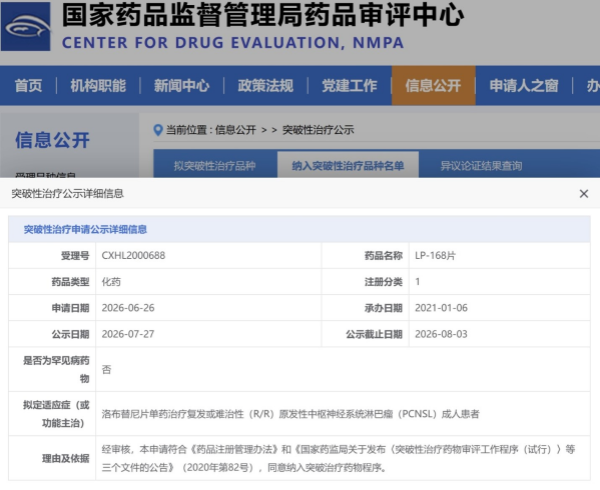Click the 理由及依据 explanation paragraph
The height and width of the screenshot is (490, 600).
338,458
